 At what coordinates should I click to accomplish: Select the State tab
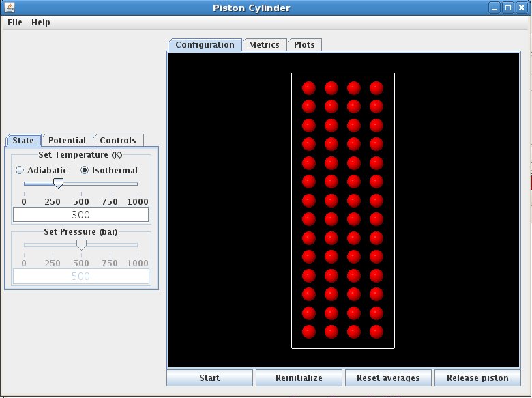tap(23, 140)
